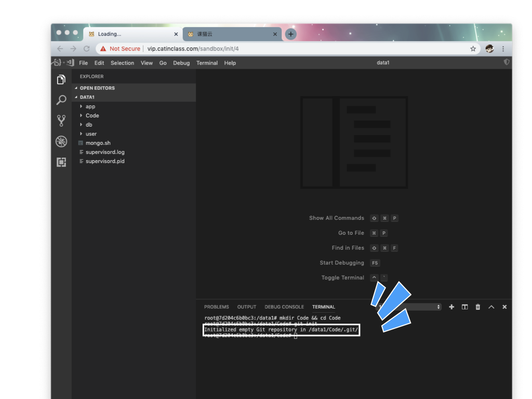Create a new terminal with the plus icon

pos(451,307)
